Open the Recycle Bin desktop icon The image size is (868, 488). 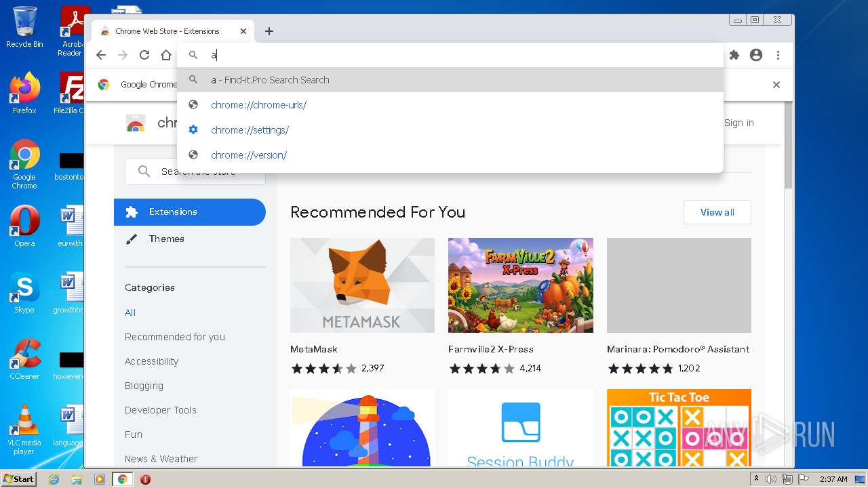[24, 27]
